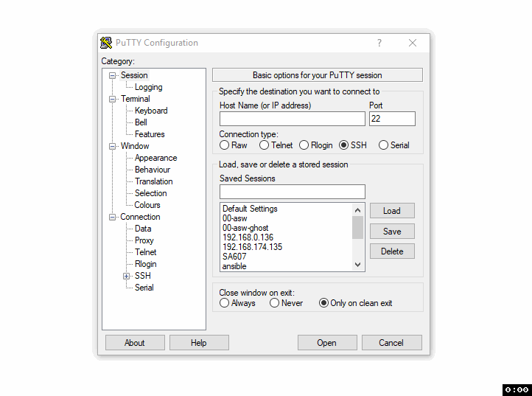Click the saved sessions scrollbar thumb

[357, 228]
